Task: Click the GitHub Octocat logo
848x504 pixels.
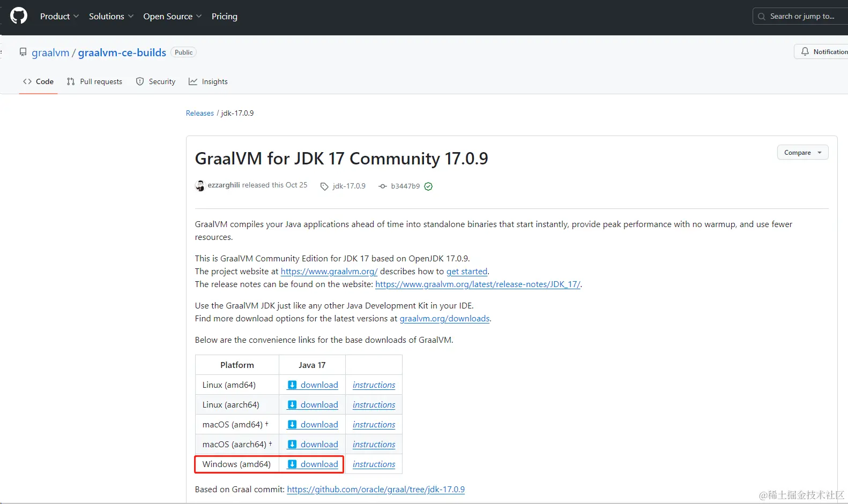Action: coord(19,16)
